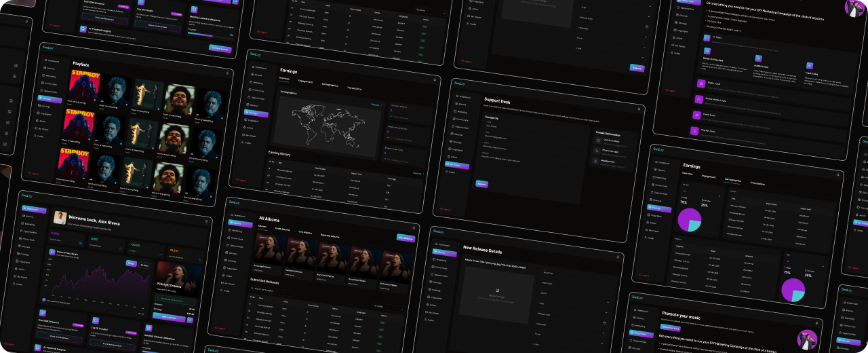The image size is (868, 353).
Task: Click the bell icon beside Welcome back, Alex Rivera
Action: 206,221
